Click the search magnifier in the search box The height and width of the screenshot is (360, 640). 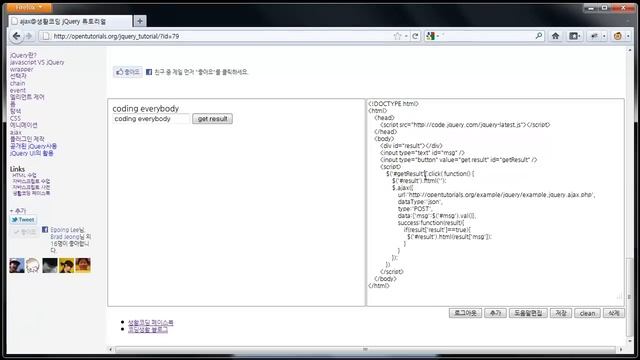pos(539,36)
